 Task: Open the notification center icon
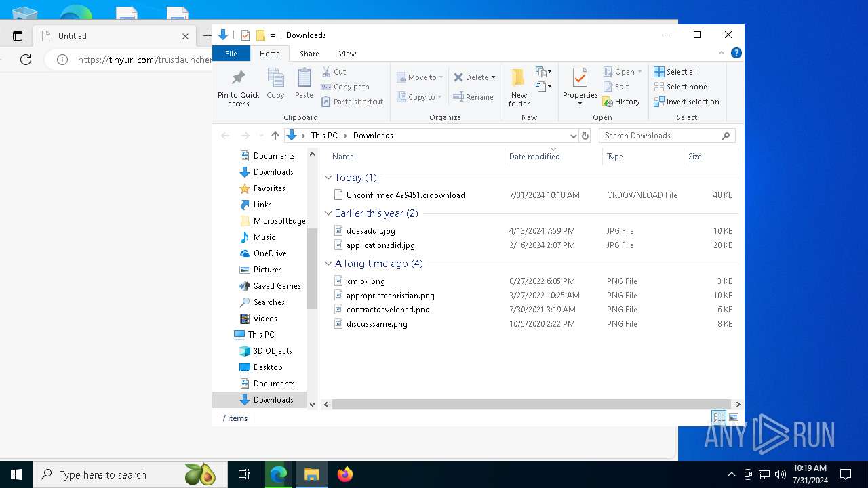click(846, 474)
